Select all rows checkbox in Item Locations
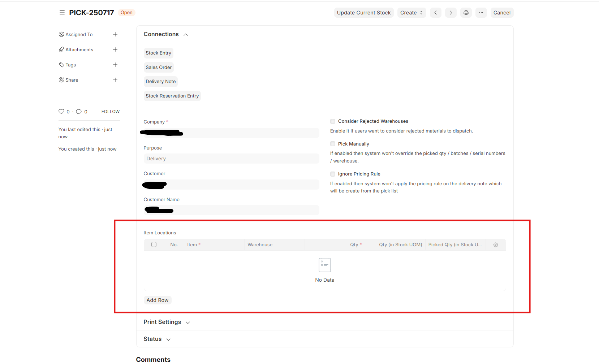Image resolution: width=599 pixels, height=364 pixels. coord(154,244)
